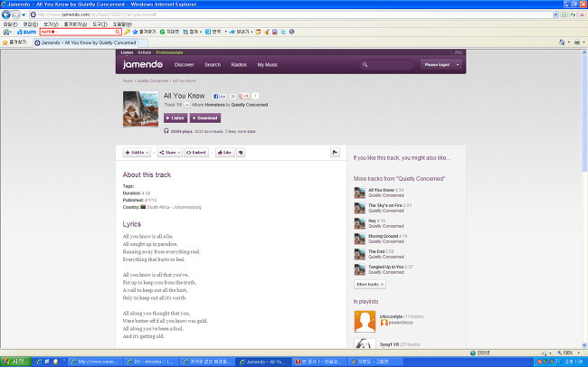Click the Facebook Like button
This screenshot has width=588, height=367.
point(220,97)
